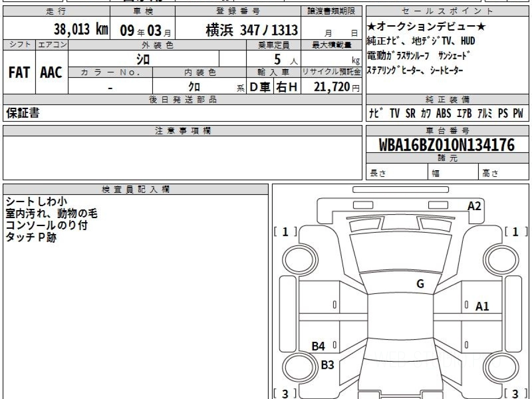532x399 pixels.
Task: Click the リサイクル預託金 header
Action: [332, 72]
